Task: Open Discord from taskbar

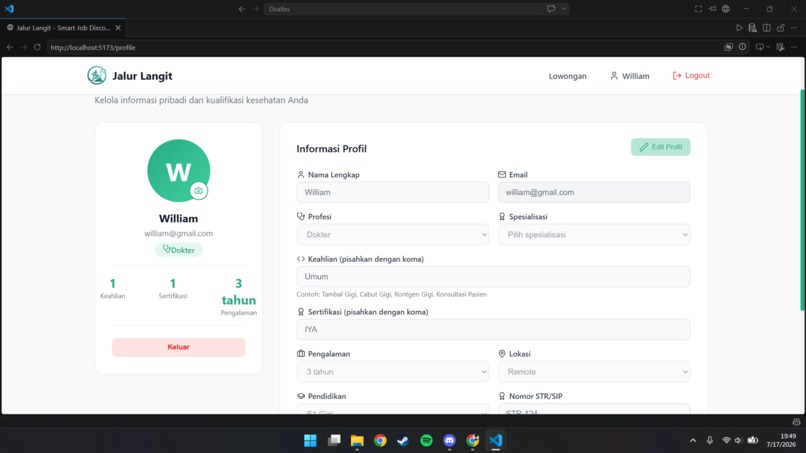Action: (x=449, y=441)
